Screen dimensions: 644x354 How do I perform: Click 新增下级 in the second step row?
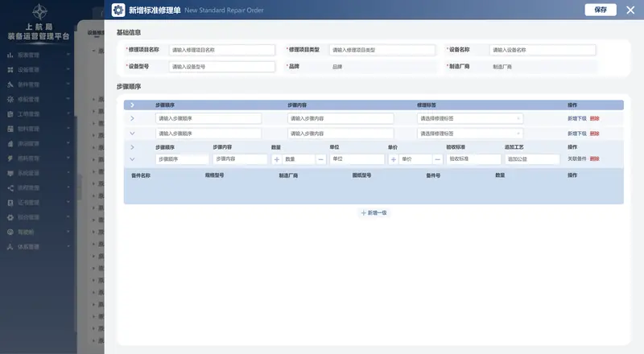[577, 134]
